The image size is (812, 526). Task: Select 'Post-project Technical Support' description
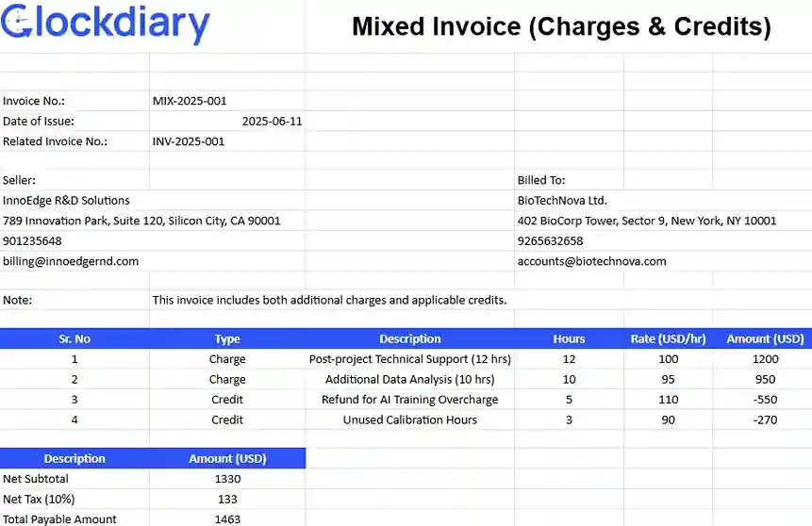410,359
